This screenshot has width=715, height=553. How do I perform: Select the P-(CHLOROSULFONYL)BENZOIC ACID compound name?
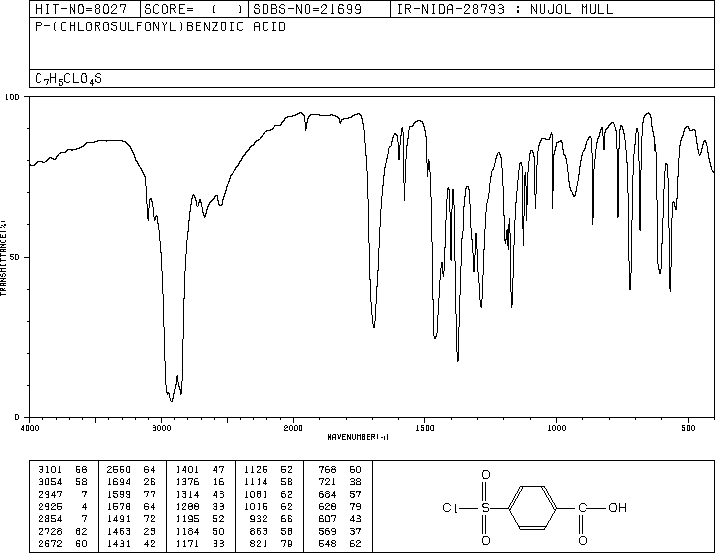point(161,26)
